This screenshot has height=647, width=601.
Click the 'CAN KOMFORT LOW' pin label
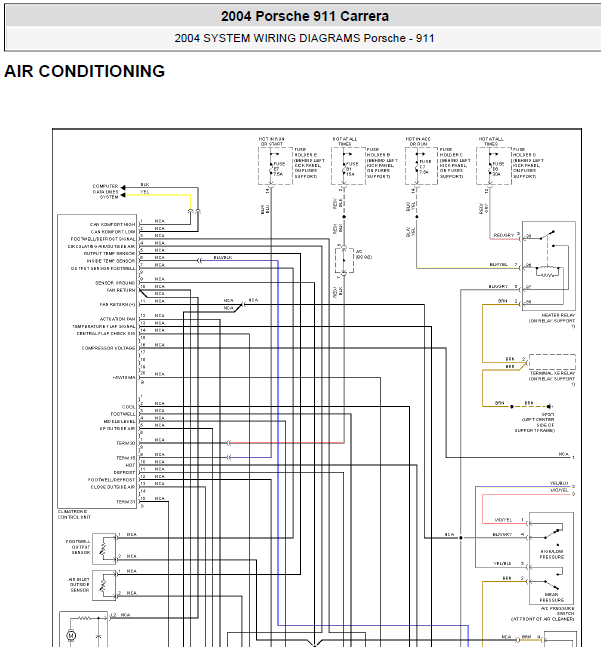point(113,232)
